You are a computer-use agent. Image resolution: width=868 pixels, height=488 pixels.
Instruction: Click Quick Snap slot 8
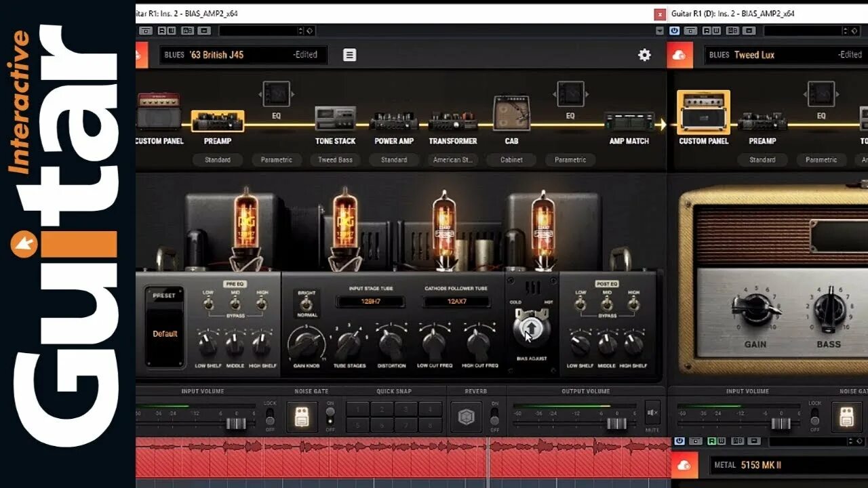coord(431,426)
